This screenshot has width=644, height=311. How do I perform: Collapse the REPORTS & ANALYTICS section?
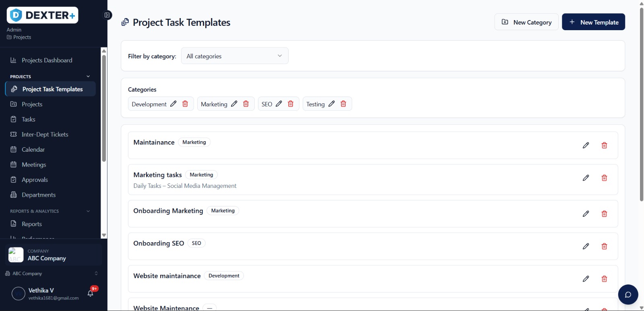pyautogui.click(x=88, y=211)
